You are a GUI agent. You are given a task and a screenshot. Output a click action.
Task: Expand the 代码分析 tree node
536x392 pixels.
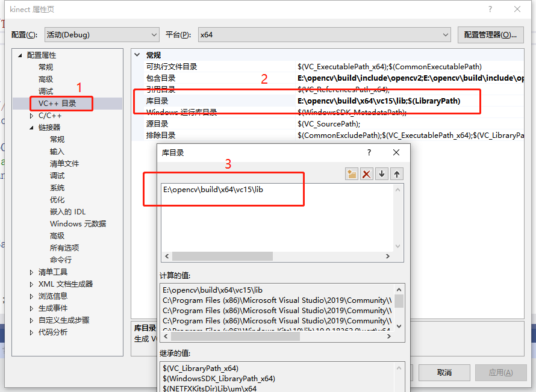31,332
